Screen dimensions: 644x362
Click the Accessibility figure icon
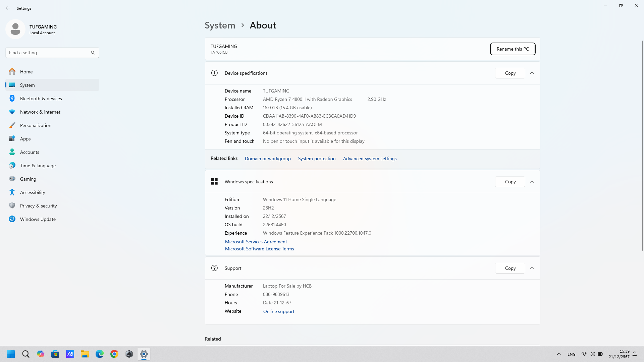(x=12, y=192)
